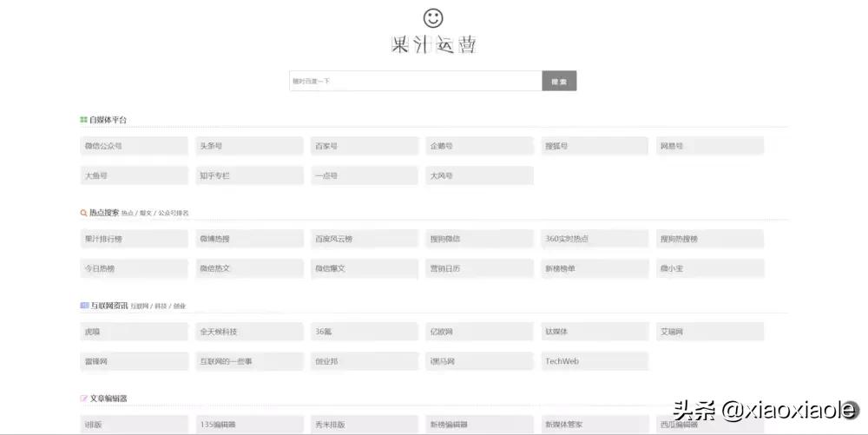Screen dimensions: 868x435
Task: Launch the 135编辑器 link
Action: [x=249, y=425]
